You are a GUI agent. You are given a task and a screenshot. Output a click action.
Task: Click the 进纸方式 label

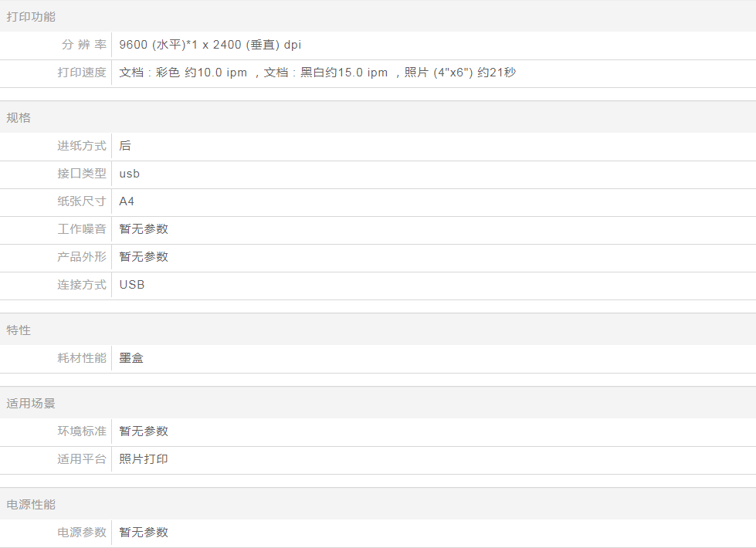[x=82, y=146]
